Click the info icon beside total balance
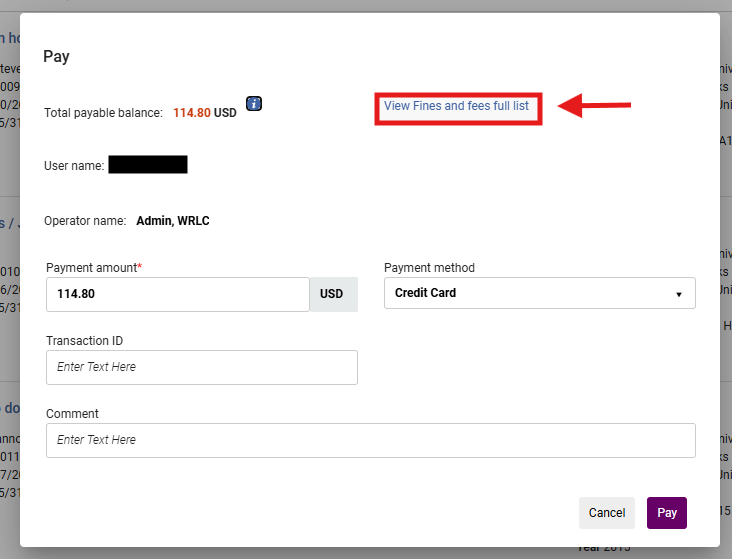The width and height of the screenshot is (732, 559). click(x=253, y=104)
